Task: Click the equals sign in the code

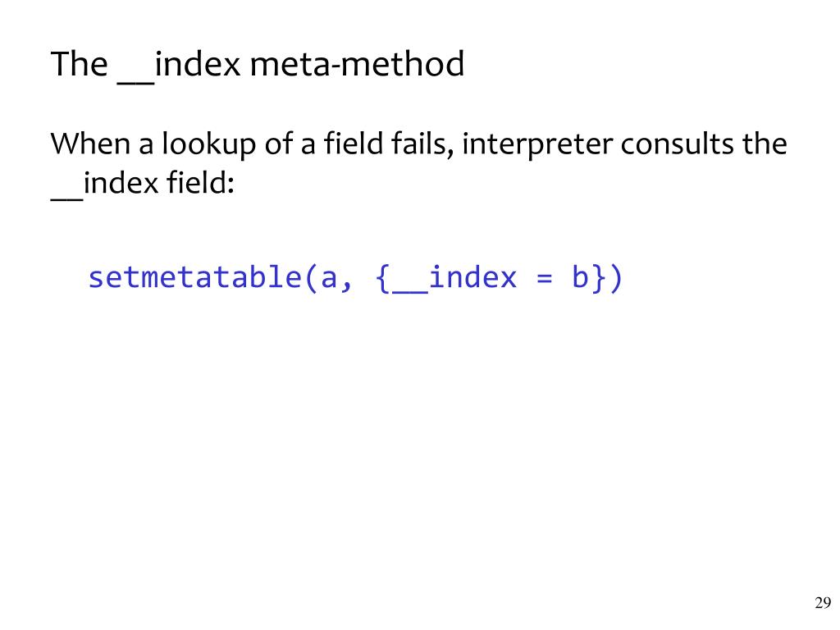Action: coord(545,279)
